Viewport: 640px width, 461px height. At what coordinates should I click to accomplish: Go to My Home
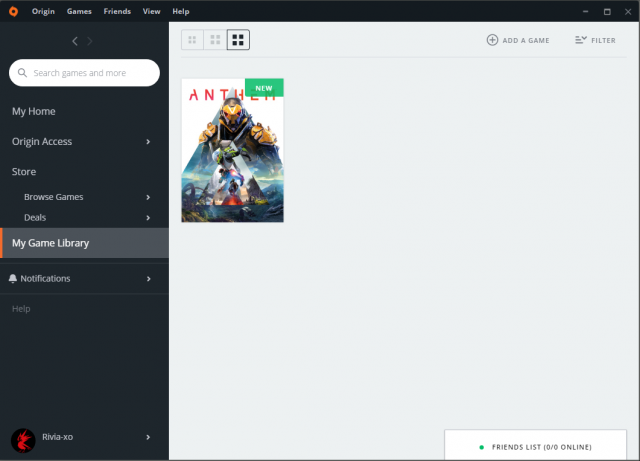(x=34, y=111)
